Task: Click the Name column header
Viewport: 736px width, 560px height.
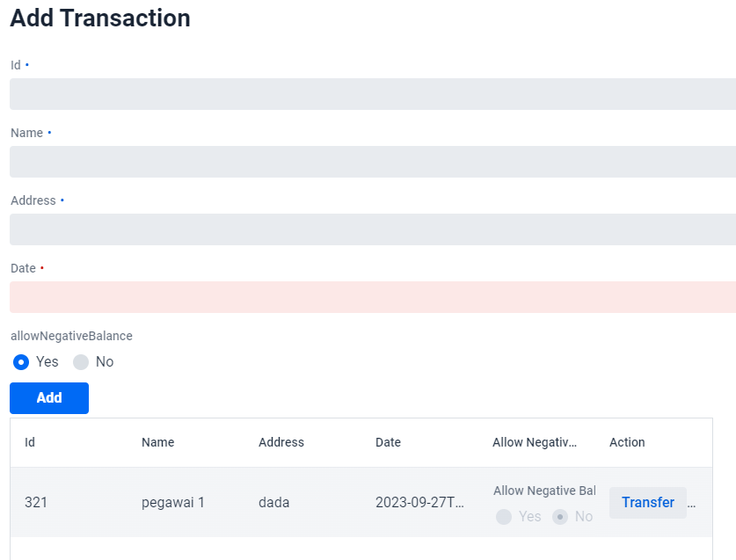Action: click(x=158, y=442)
